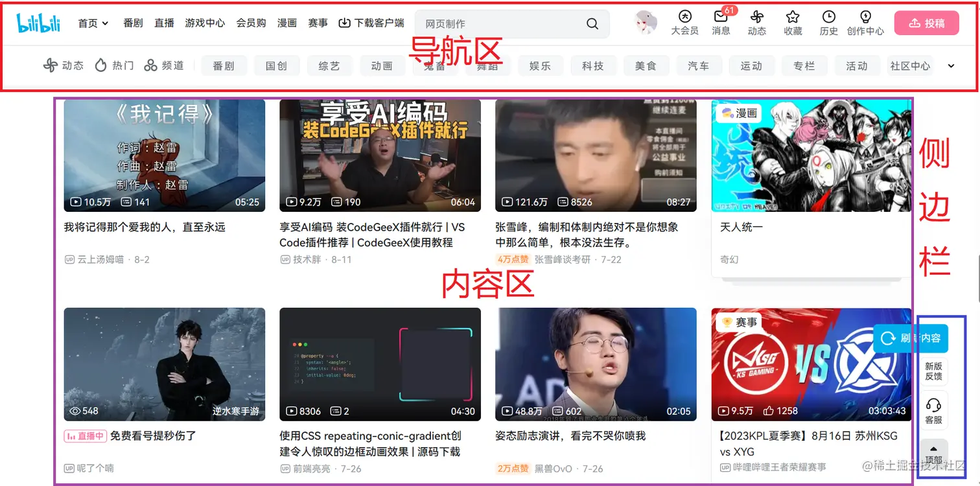
Task: Open the 消息 message icon with notification badge
Action: (x=721, y=22)
